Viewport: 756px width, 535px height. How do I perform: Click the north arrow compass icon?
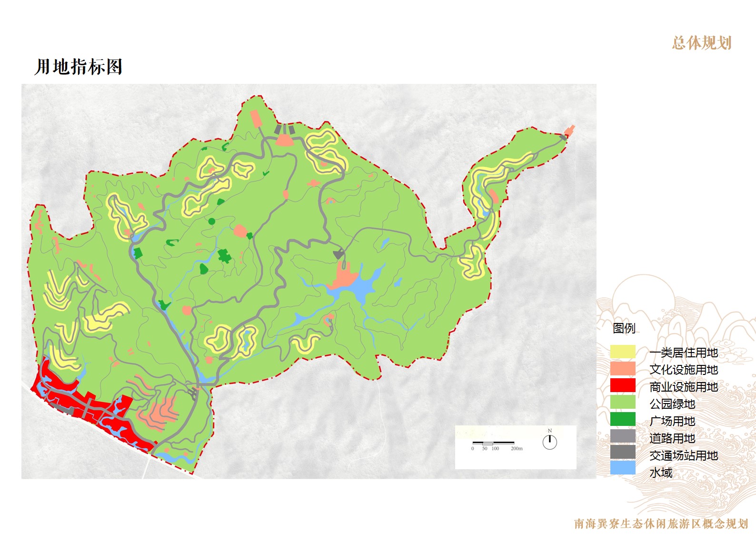[550, 440]
